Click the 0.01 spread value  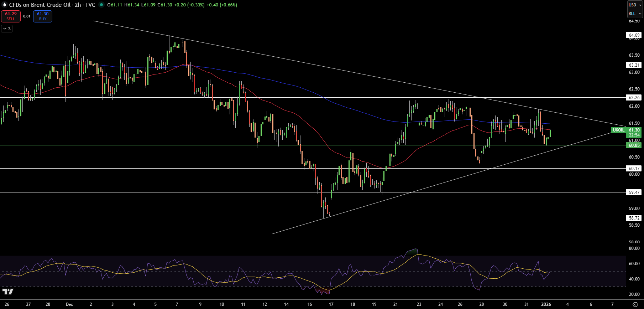(x=27, y=16)
